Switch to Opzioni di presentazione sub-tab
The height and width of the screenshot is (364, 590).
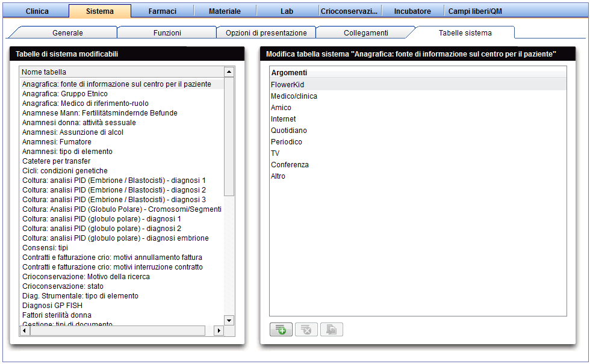266,32
